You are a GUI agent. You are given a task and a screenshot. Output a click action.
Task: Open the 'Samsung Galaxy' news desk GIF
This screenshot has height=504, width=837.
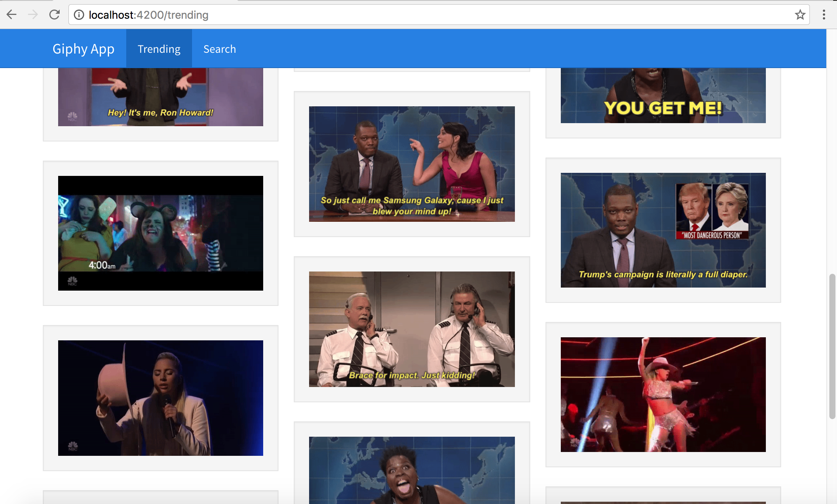[x=412, y=164]
